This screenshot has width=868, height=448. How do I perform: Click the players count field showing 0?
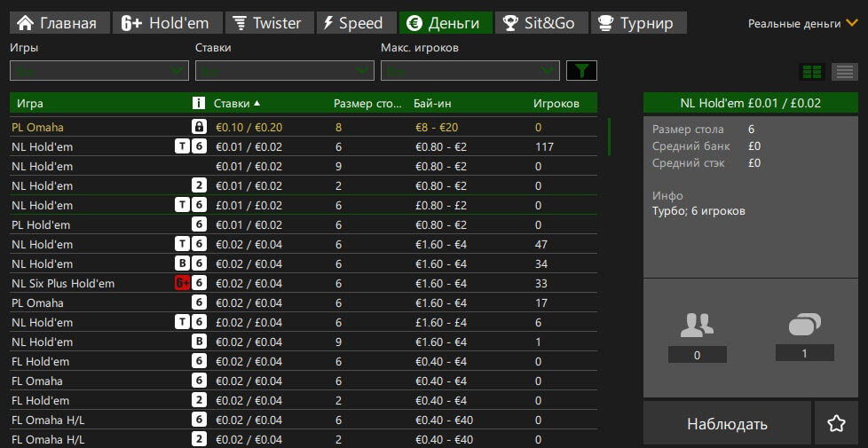697,355
